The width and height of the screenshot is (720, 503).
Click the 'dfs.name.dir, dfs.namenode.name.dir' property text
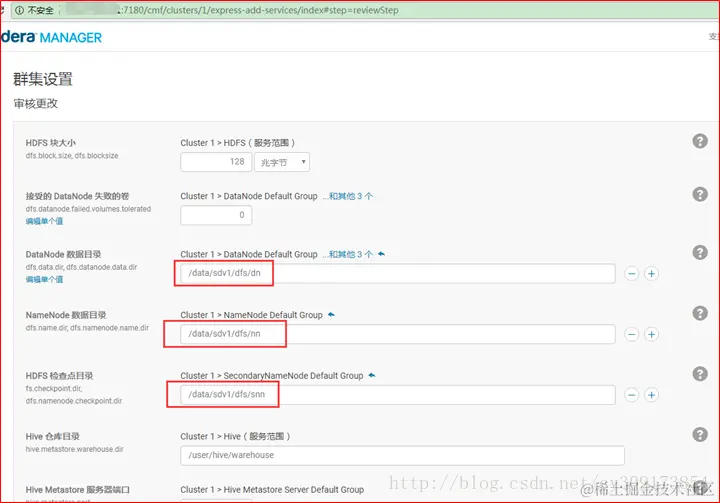tap(87, 328)
